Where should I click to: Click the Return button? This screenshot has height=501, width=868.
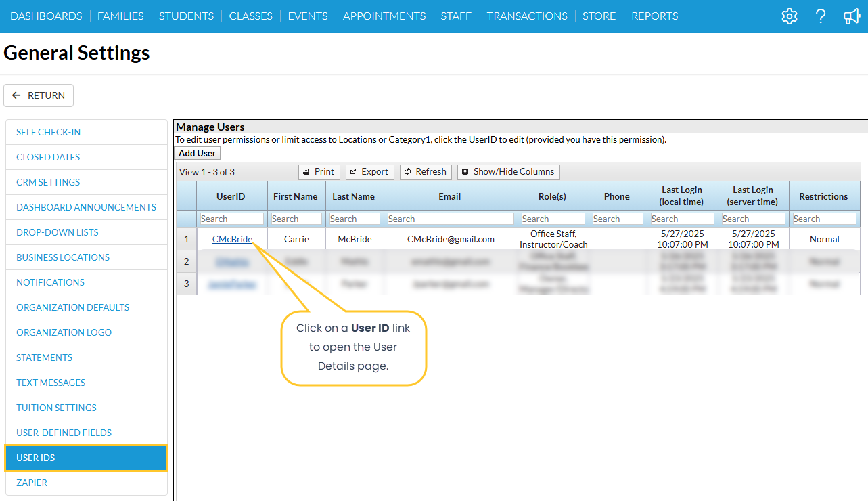point(39,95)
